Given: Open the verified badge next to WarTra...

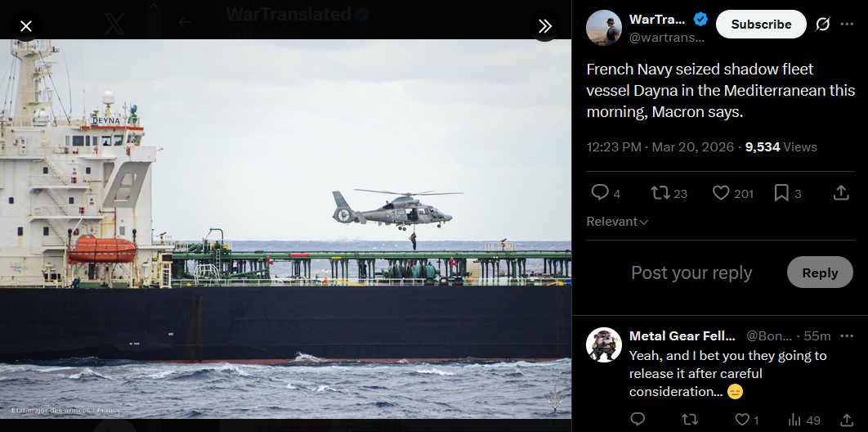Looking at the screenshot, I should 700,20.
